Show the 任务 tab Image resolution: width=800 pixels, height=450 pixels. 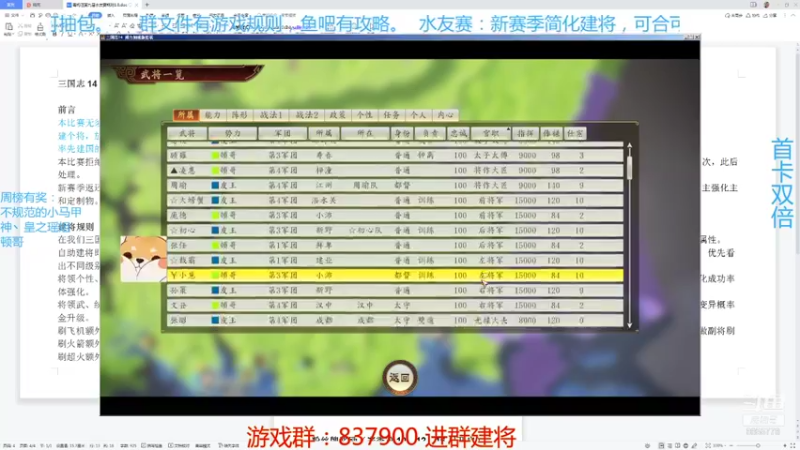click(x=391, y=115)
